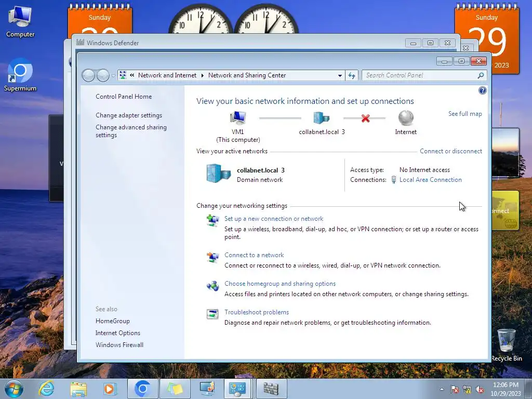
Task: Open Windows Media Player taskbar icon
Action: coord(109,389)
